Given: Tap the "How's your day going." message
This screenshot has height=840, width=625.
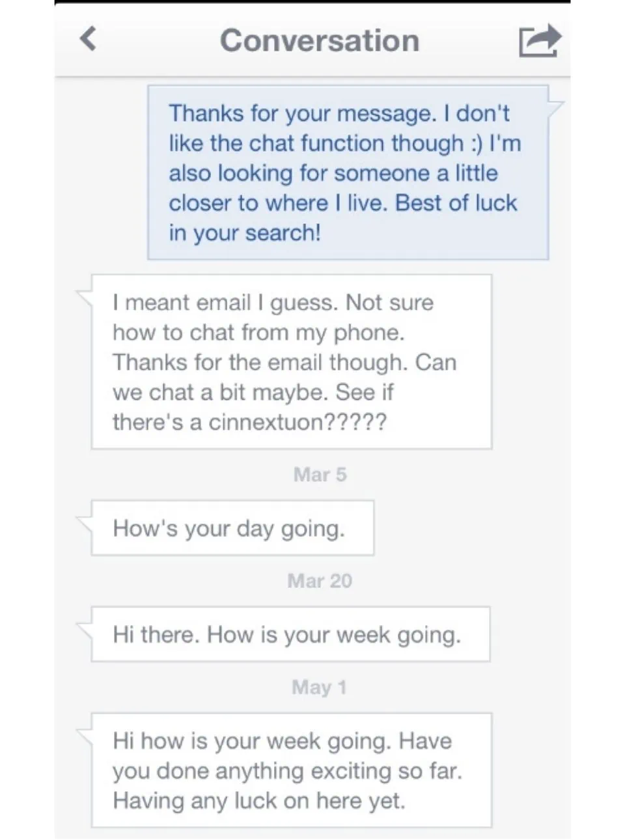Looking at the screenshot, I should coord(232,528).
